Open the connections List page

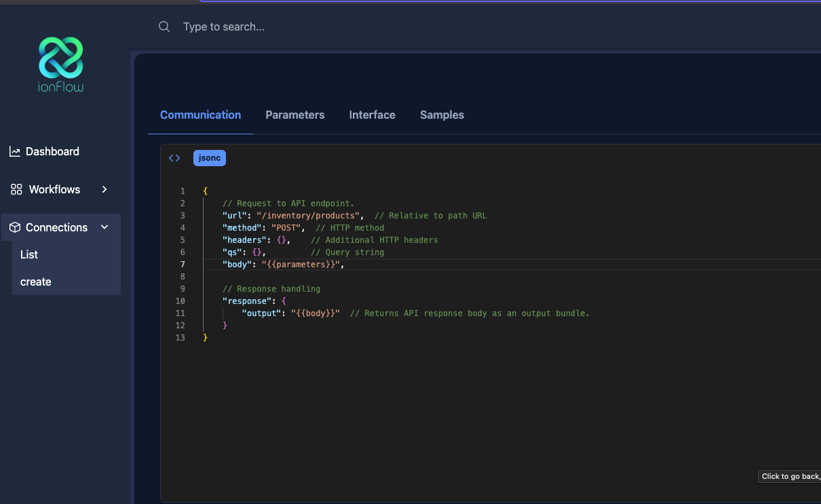(29, 254)
